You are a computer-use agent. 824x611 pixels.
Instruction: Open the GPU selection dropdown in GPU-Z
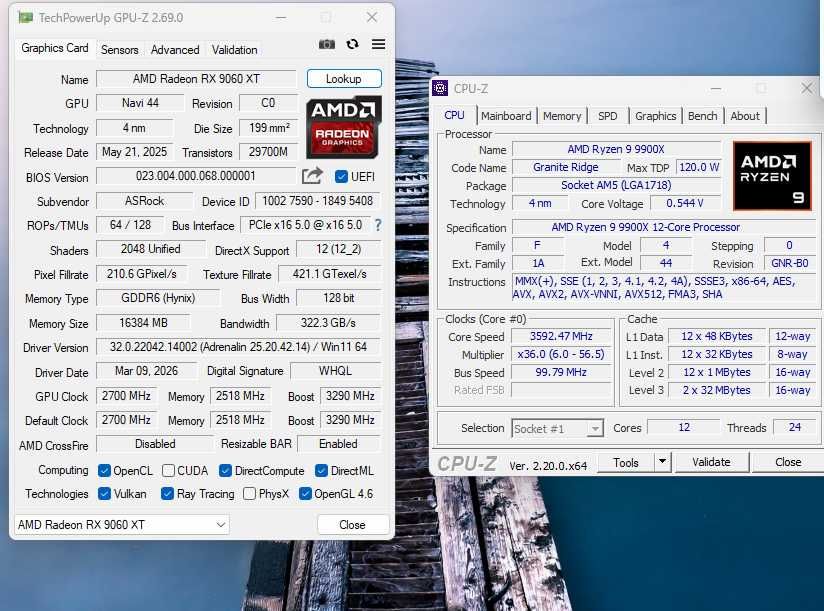click(122, 524)
